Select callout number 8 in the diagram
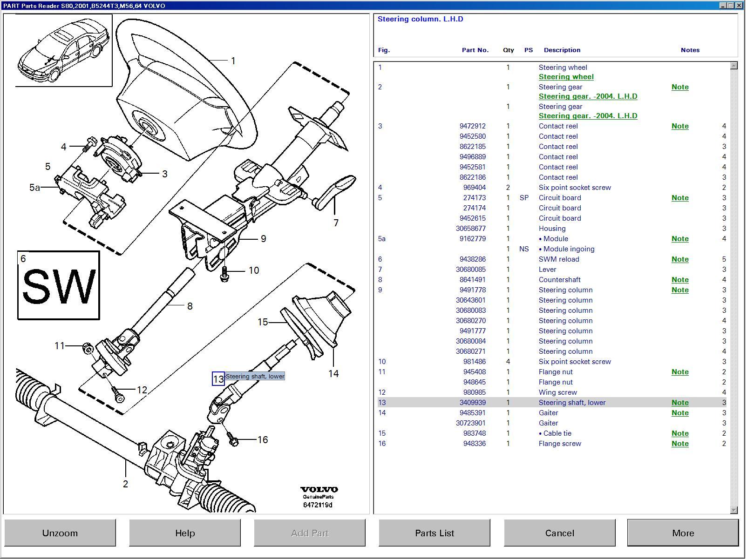Screen dimensions: 747x560 [x=190, y=306]
